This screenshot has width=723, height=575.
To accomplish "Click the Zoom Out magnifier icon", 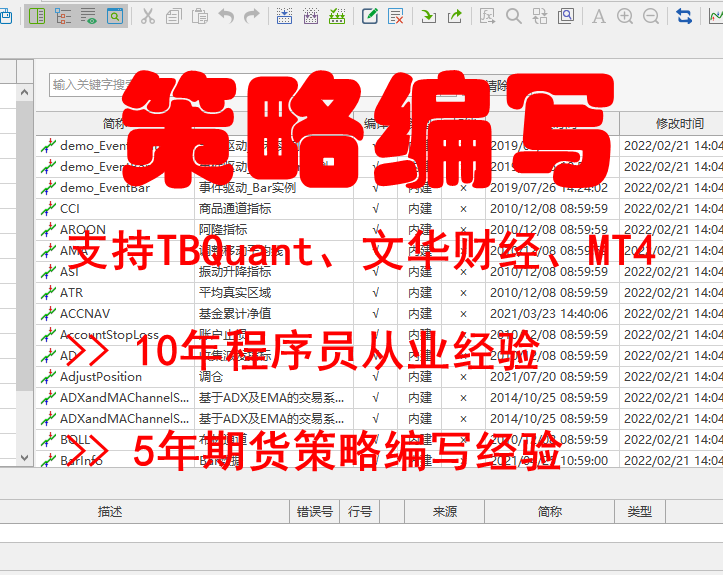I will [x=651, y=16].
